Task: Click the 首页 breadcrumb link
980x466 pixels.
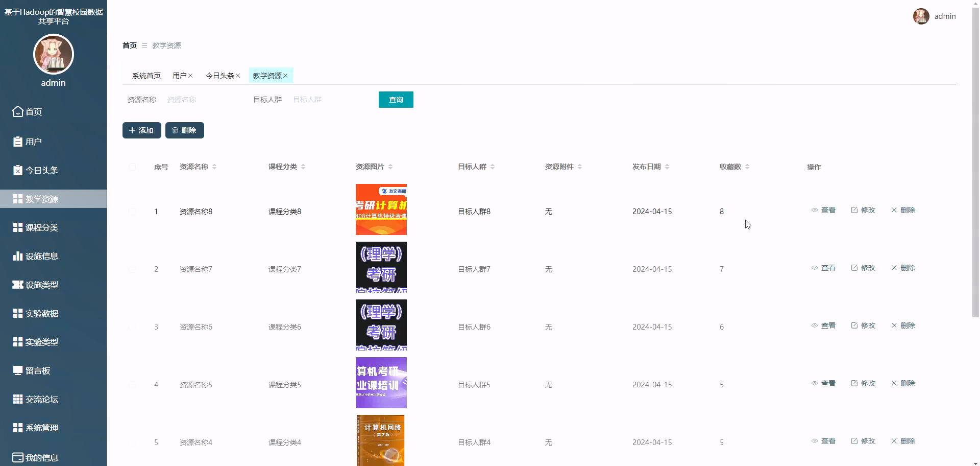Action: [x=130, y=45]
